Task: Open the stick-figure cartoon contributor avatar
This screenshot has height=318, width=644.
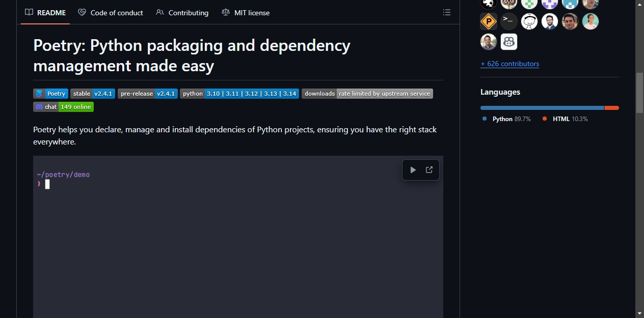Action: 529,21
